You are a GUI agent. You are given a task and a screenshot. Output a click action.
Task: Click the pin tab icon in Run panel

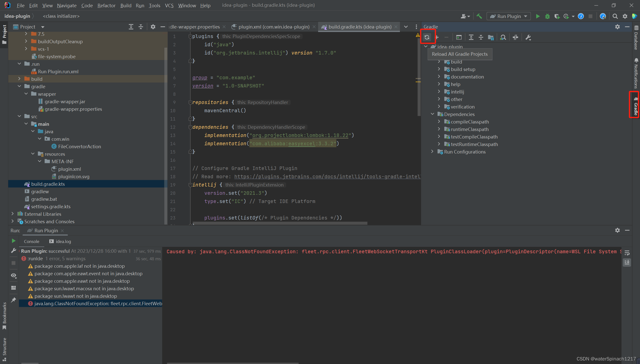pyautogui.click(x=14, y=300)
